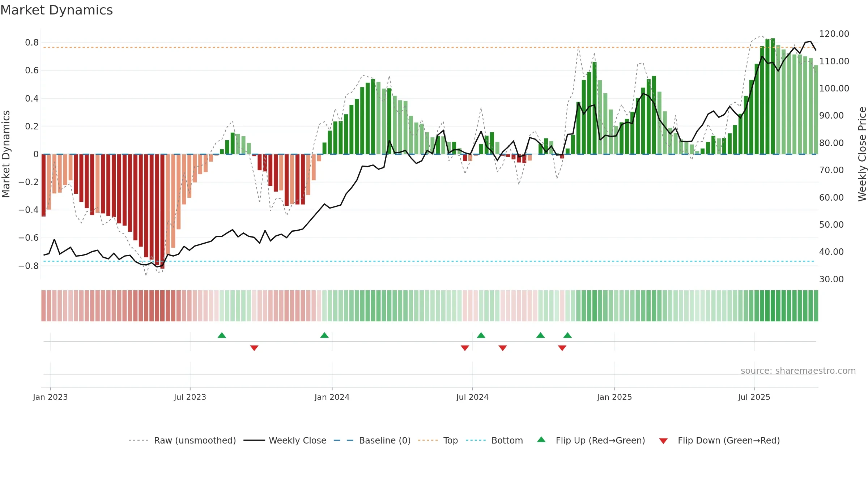Click the flip-up triangle between Jul 2023 and Jan 2024

[222, 335]
